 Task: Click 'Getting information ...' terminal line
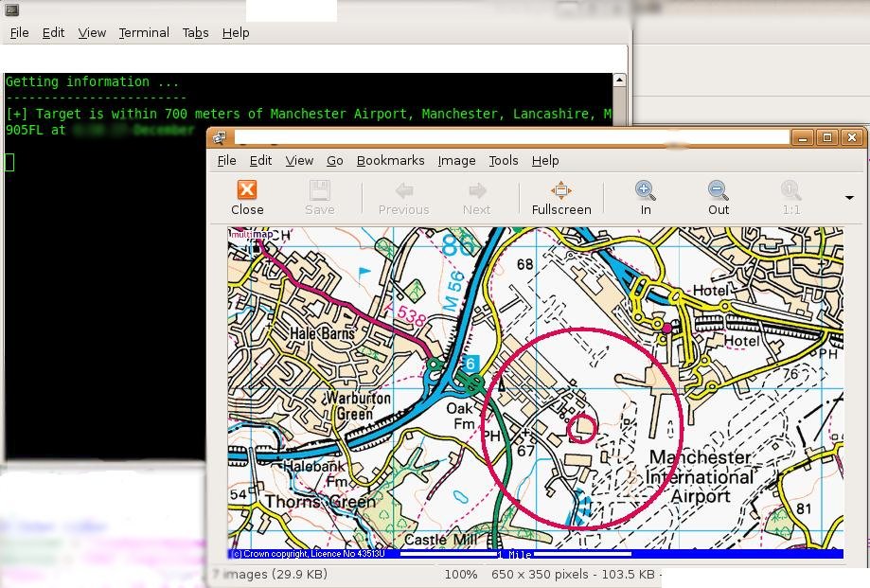[x=92, y=81]
